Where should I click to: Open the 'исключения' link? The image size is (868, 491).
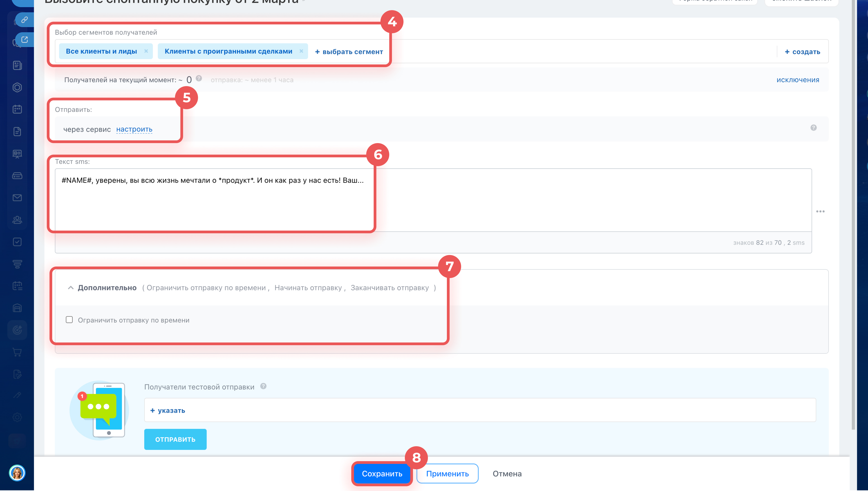(x=797, y=80)
